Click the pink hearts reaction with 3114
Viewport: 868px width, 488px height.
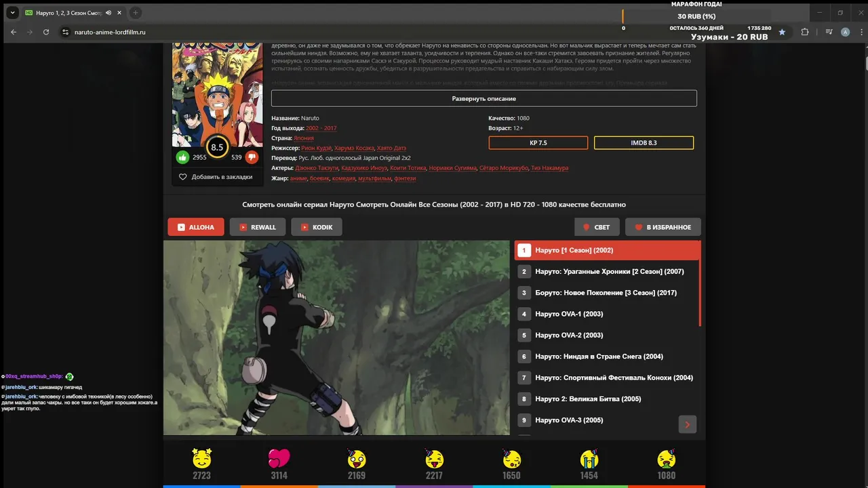tap(279, 459)
